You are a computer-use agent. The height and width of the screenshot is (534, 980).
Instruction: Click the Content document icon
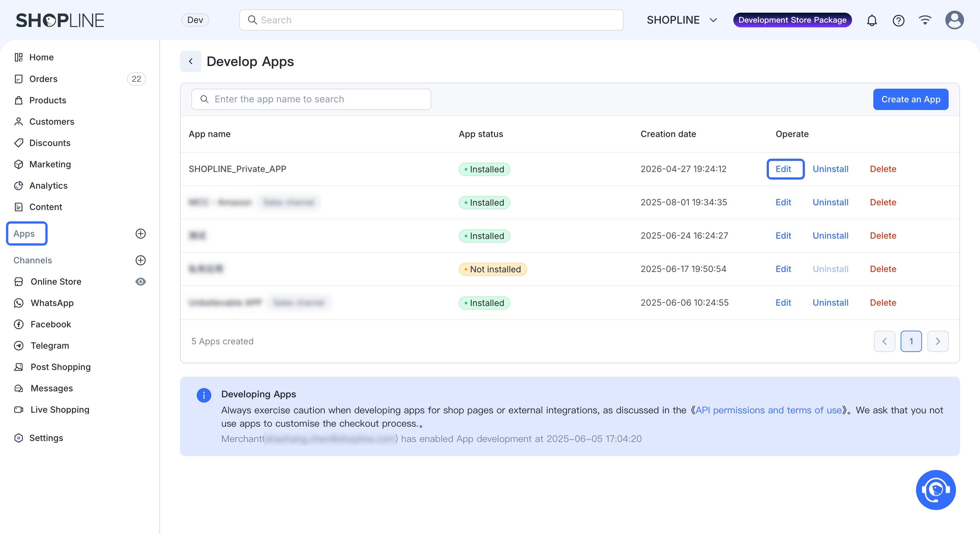[19, 207]
